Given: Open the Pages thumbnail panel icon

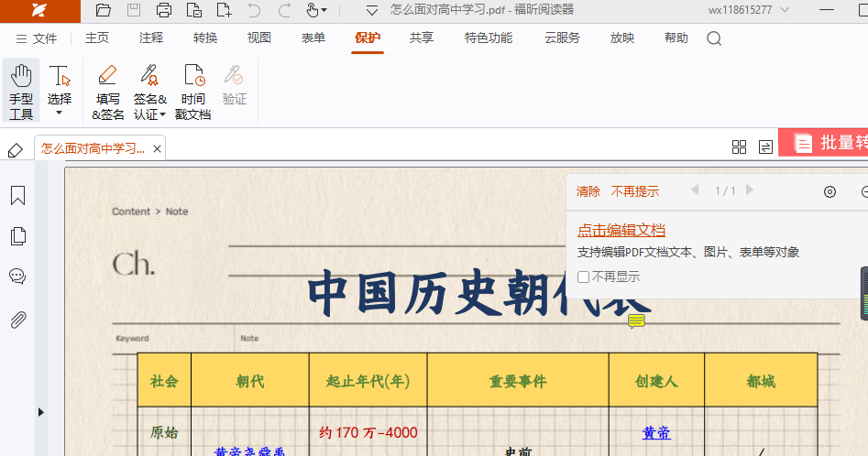Looking at the screenshot, I should click(x=17, y=236).
